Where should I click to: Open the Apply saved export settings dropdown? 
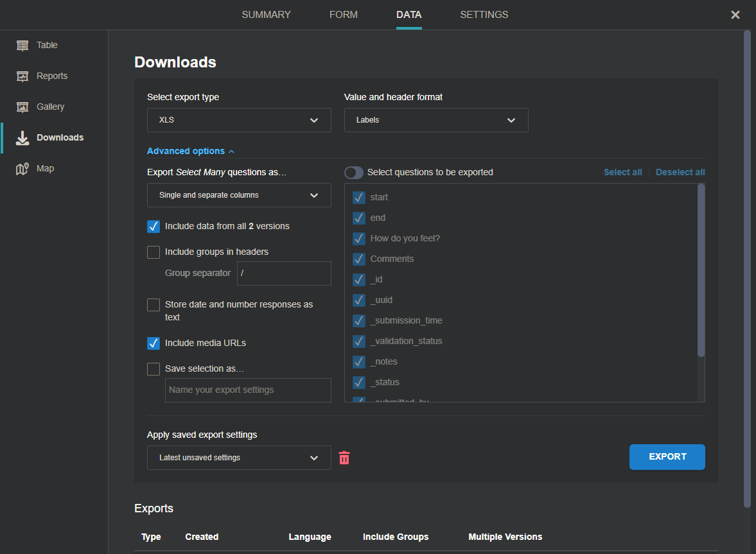click(x=239, y=458)
